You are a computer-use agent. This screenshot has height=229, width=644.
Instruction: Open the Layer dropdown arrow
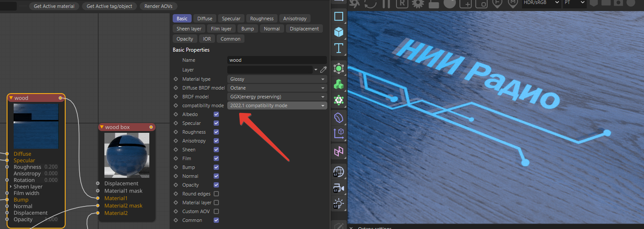pyautogui.click(x=316, y=70)
